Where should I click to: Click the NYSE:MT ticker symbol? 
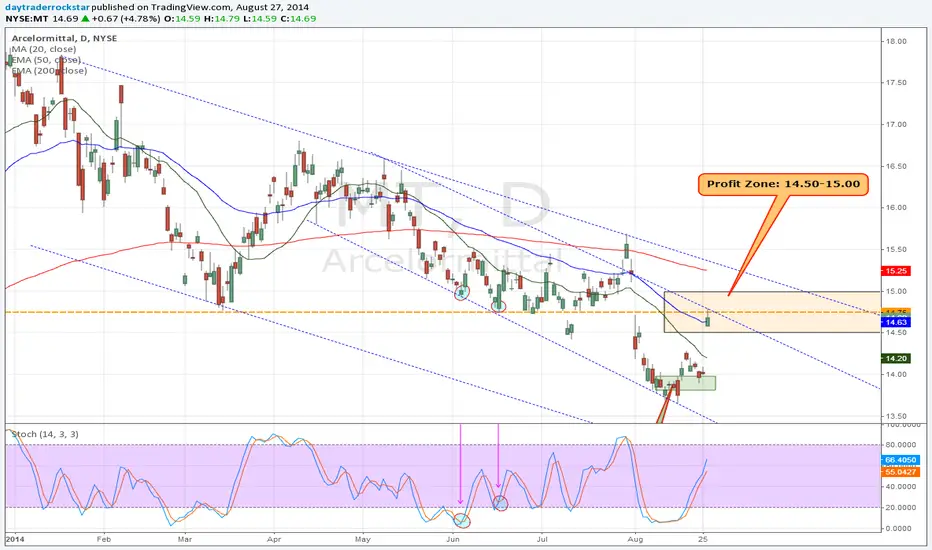(27, 18)
